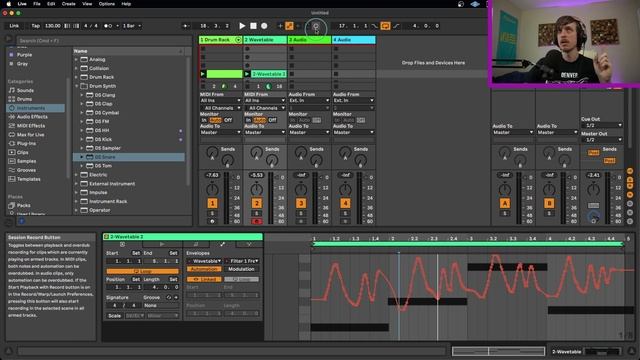Select DS Snare in the browser list
The image size is (640, 360).
click(x=129, y=157)
